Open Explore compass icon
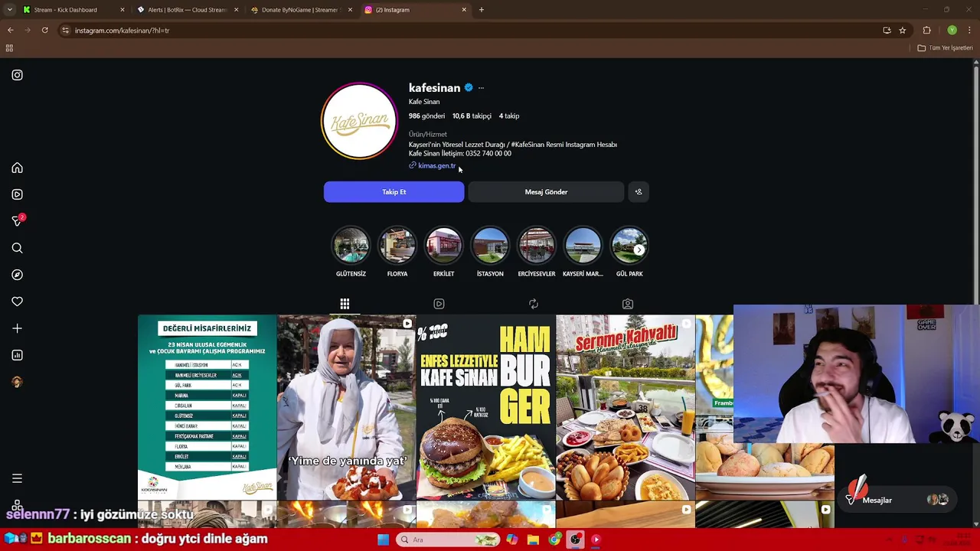Viewport: 980px width, 551px height. point(17,275)
